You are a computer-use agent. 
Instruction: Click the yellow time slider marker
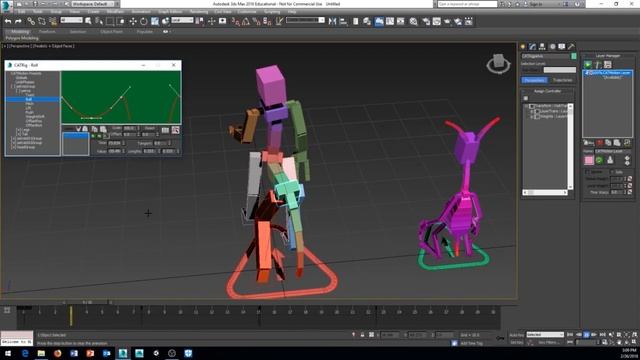71,316
